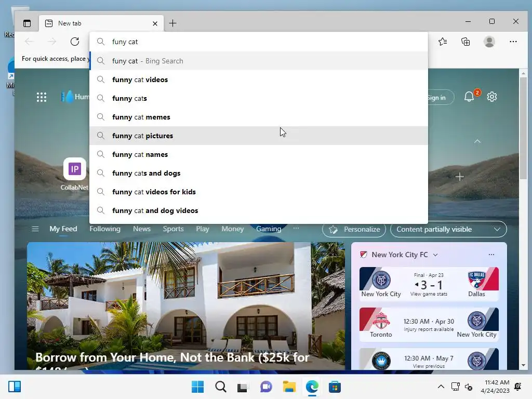Open Toronto vs New York City match
532x399 pixels.
429,324
